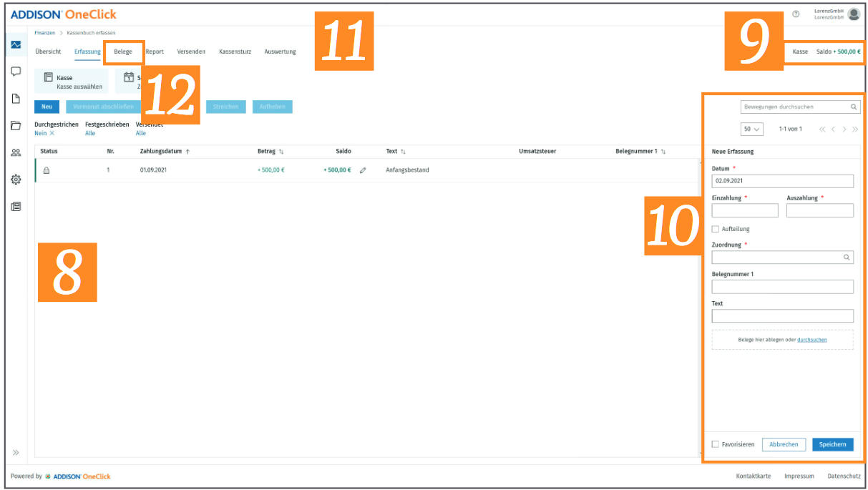
Task: Click the durchsuchen link for Belege
Action: (x=812, y=340)
